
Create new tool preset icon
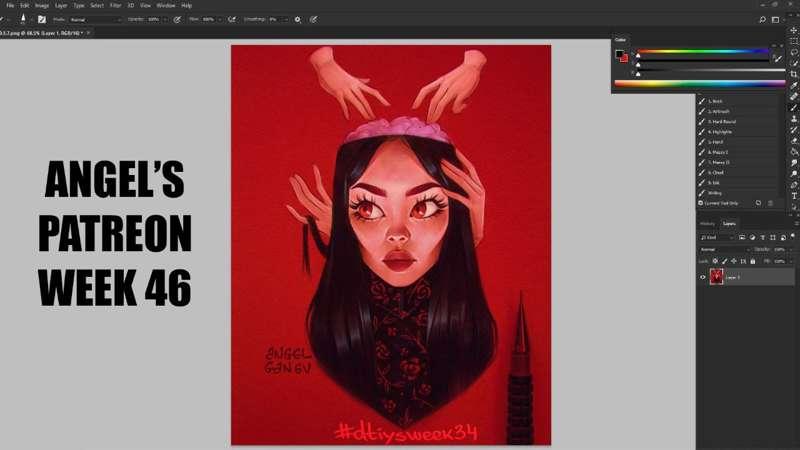tap(758, 203)
